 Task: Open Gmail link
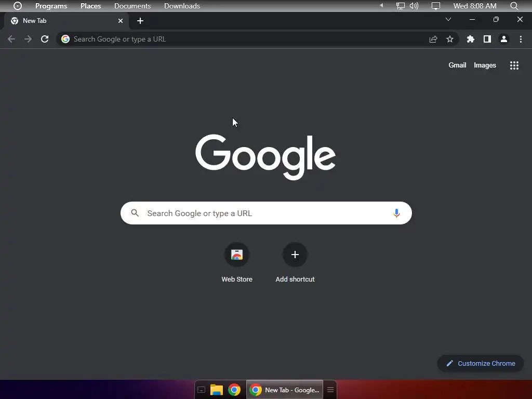coord(457,65)
